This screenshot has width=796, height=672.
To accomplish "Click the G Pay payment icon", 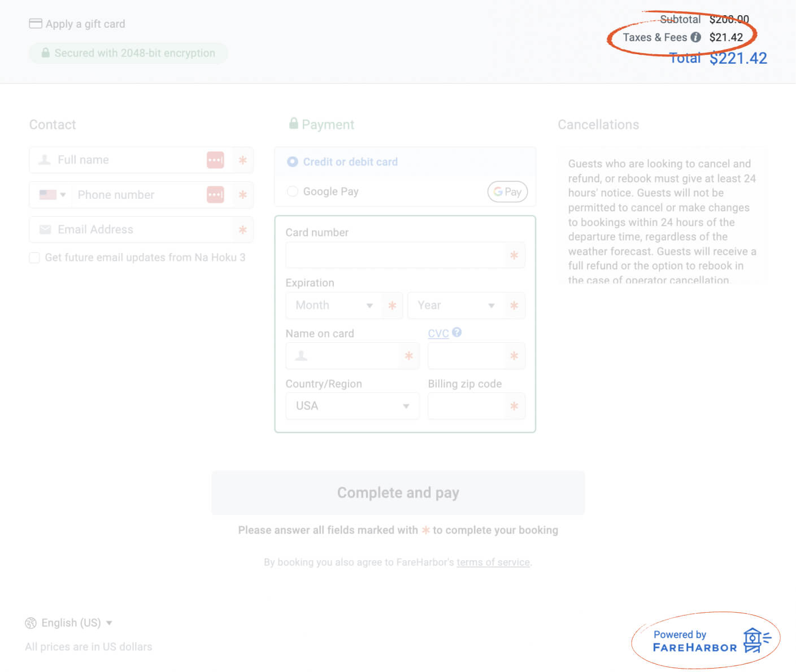I will tap(507, 191).
